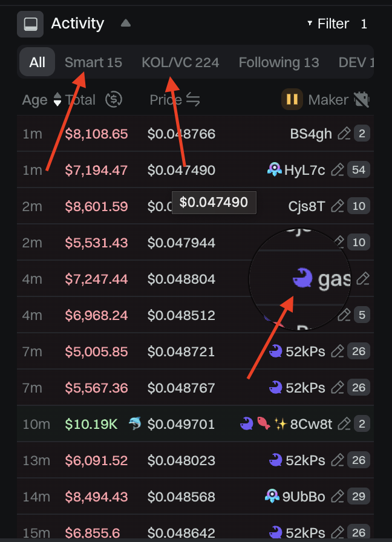The image size is (392, 542).
Task: Click the Maker column header
Action: coord(328,100)
